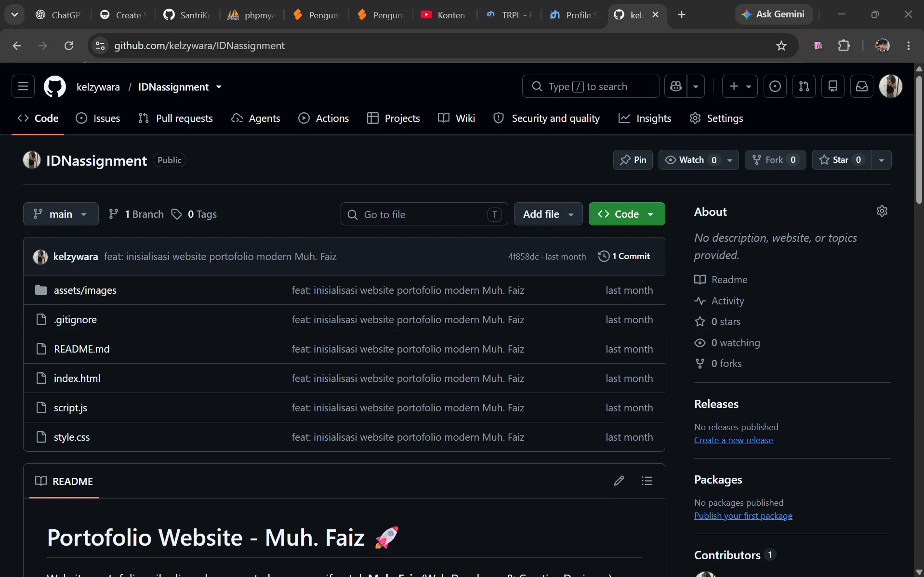Bookmark this page with the star icon
The width and height of the screenshot is (924, 577).
tap(781, 46)
